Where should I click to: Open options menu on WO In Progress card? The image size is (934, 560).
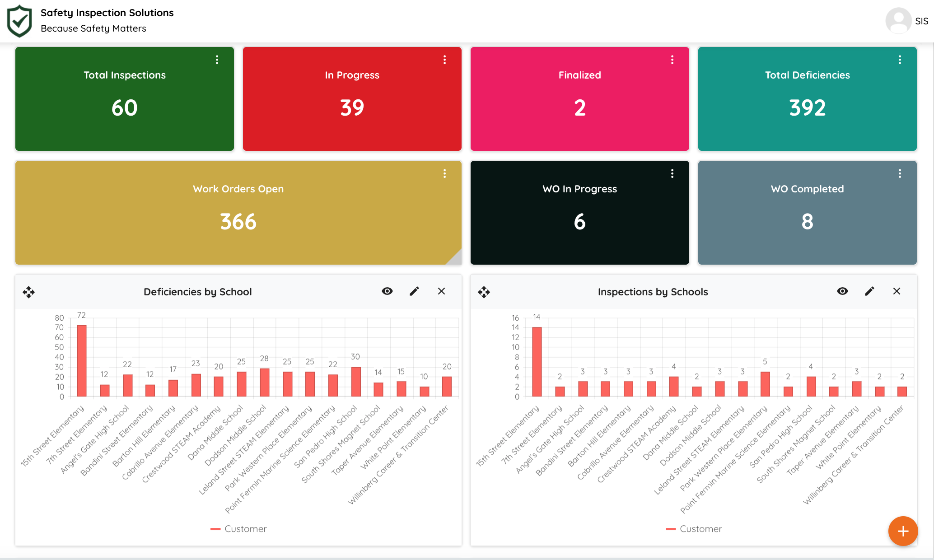coord(672,174)
